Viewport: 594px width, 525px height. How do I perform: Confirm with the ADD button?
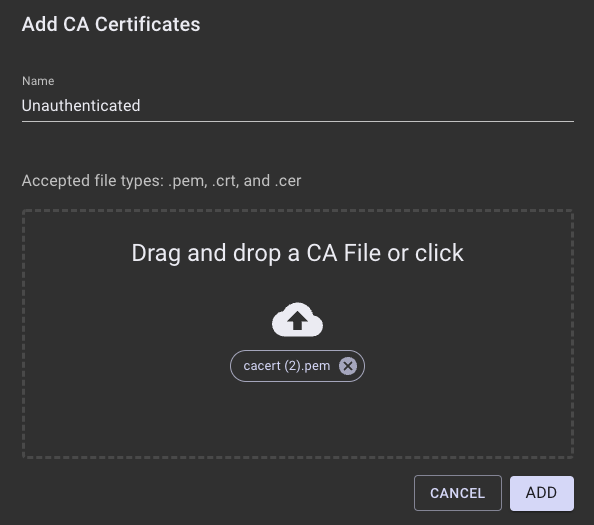point(542,493)
